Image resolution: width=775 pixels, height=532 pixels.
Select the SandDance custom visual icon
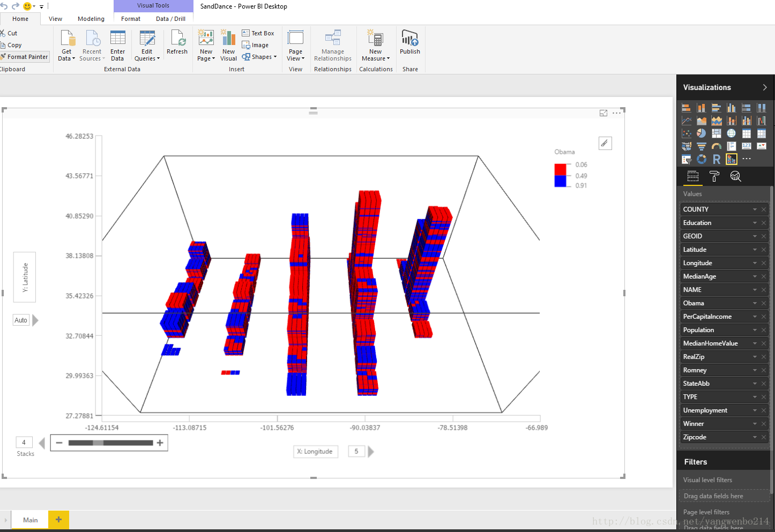[731, 159]
